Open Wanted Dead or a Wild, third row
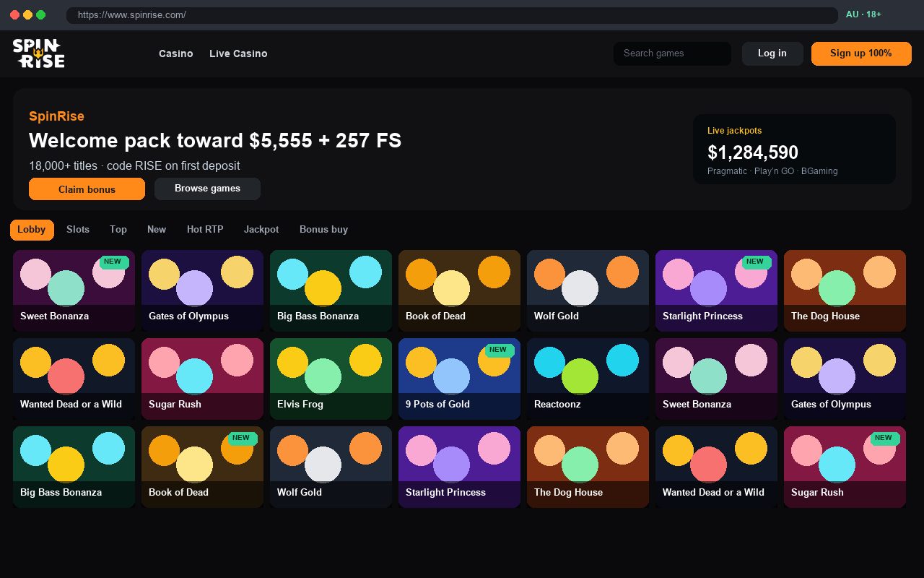This screenshot has width=924, height=578. click(x=716, y=467)
